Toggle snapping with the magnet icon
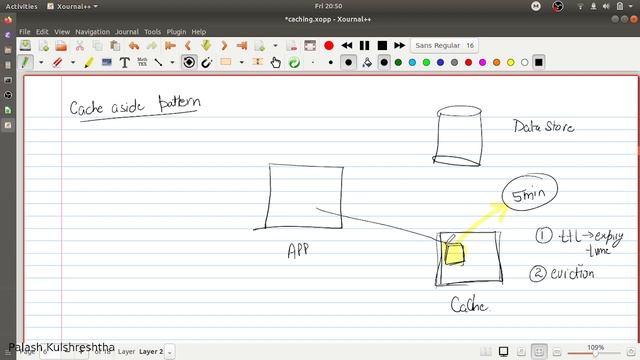This screenshot has height=360, width=640. 207,62
